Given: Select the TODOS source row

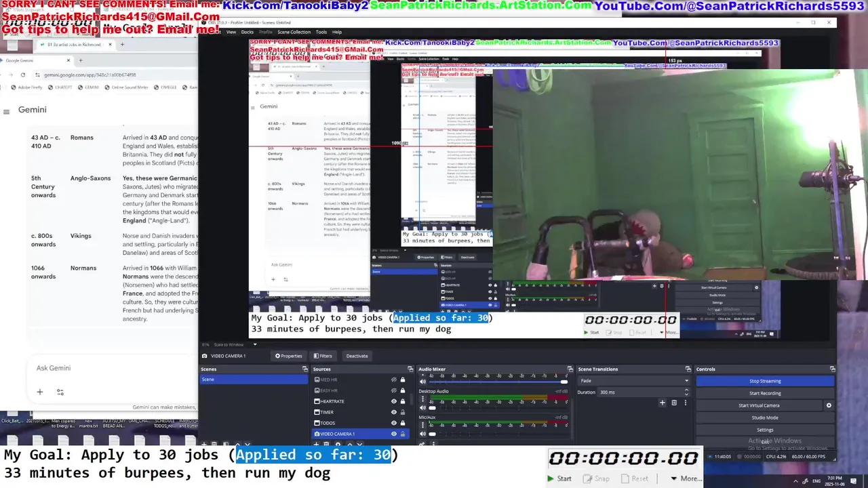Looking at the screenshot, I should coord(360,423).
